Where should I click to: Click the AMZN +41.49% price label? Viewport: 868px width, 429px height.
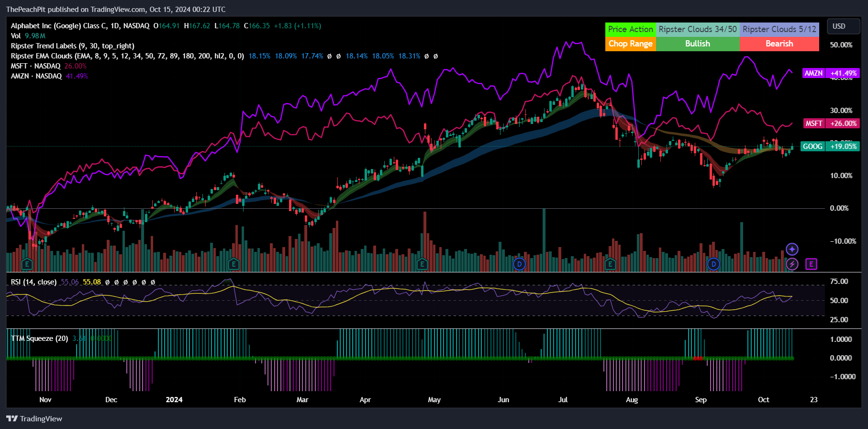click(831, 73)
